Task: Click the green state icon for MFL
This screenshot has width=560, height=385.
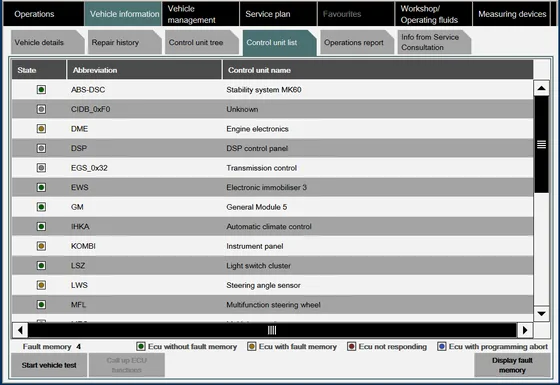Action: [41, 305]
